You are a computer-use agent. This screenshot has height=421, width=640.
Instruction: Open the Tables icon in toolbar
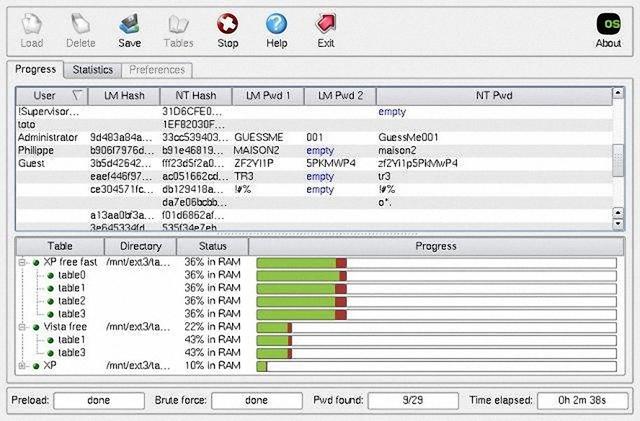[178, 24]
